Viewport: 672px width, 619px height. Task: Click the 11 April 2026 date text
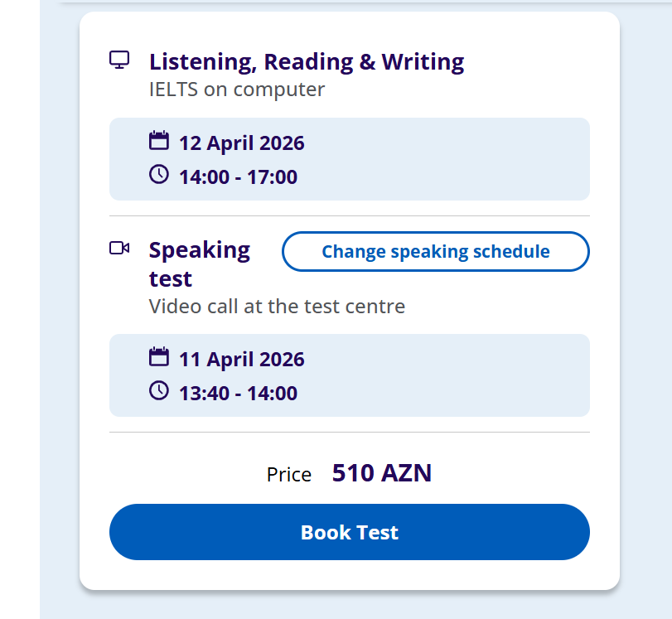(242, 359)
